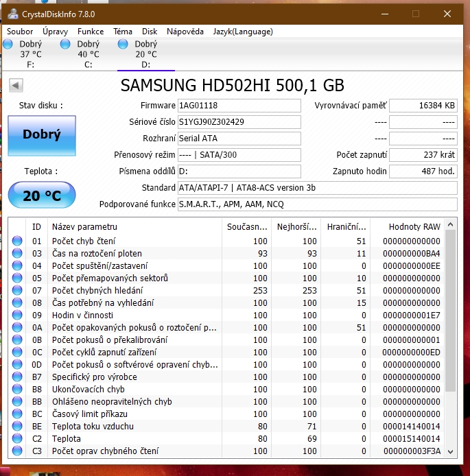Click status orb for drive C:
The image size is (470, 476).
[65, 44]
